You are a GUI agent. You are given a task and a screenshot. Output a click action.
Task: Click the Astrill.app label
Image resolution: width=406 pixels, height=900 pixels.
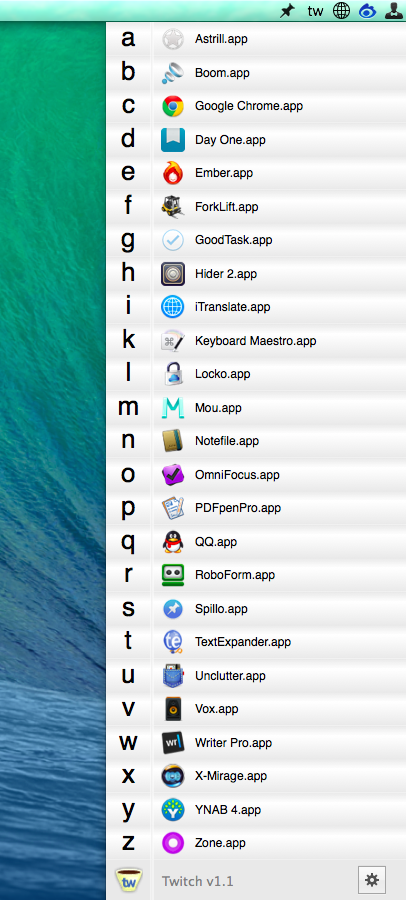221,39
